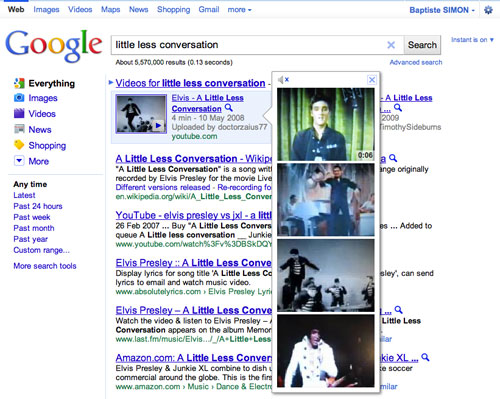Filter results to Past year
This screenshot has width=500, height=399.
pyautogui.click(x=30, y=239)
